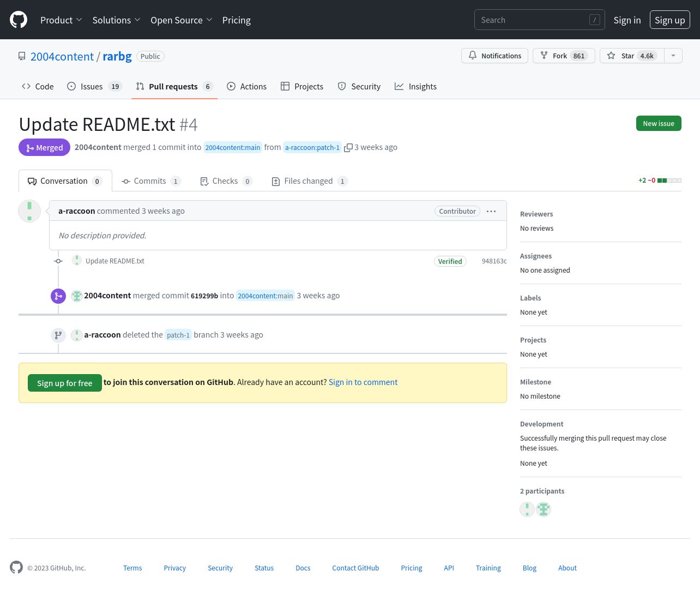Expand the Solutions dropdown

click(x=116, y=20)
